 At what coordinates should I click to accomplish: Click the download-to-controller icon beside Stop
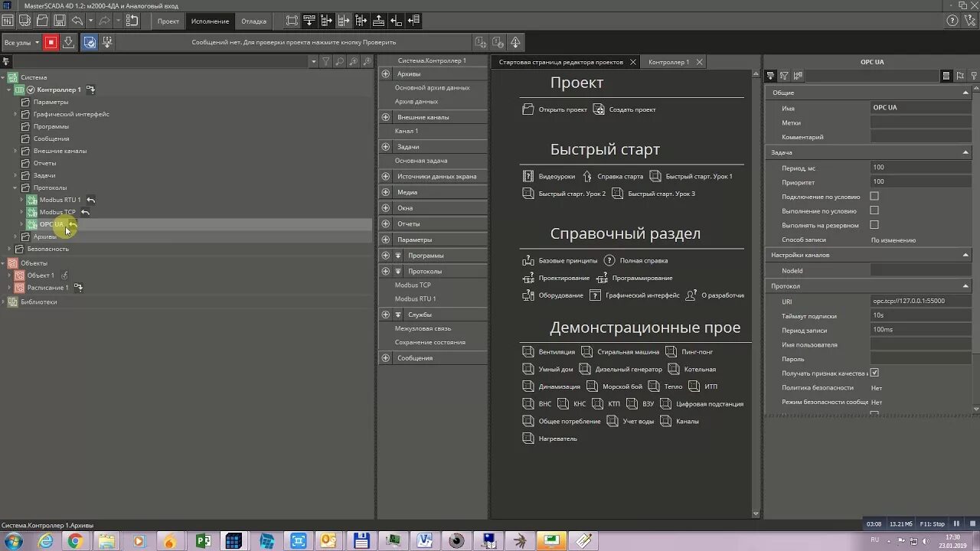click(x=68, y=43)
